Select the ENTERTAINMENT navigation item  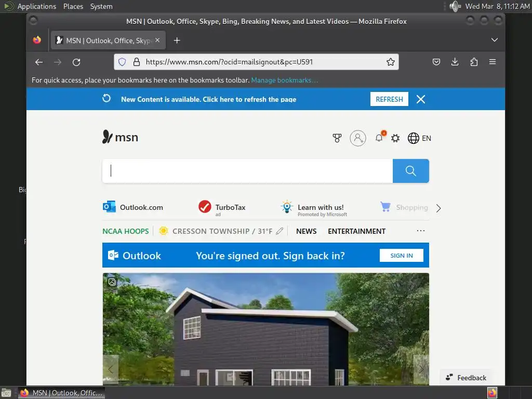pyautogui.click(x=356, y=231)
